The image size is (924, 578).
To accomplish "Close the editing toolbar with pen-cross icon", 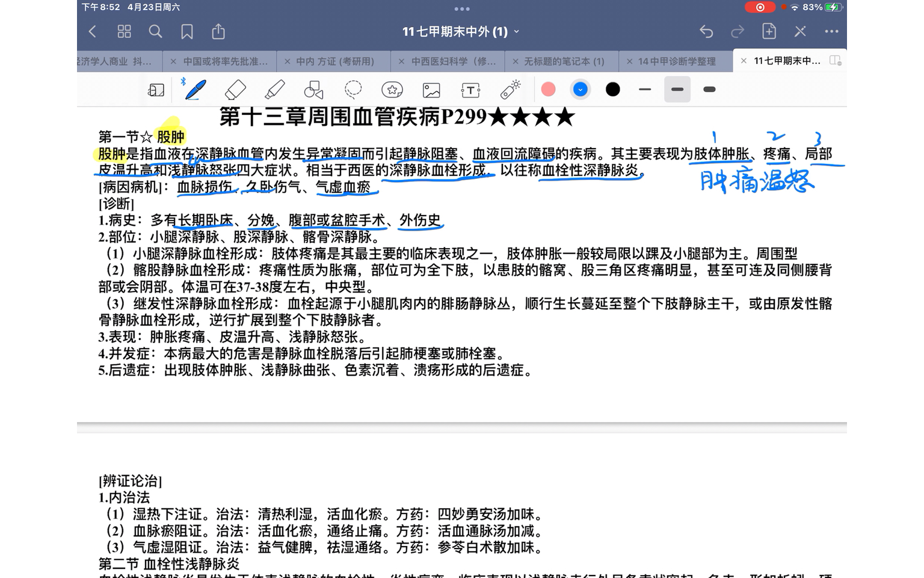I will pos(800,31).
